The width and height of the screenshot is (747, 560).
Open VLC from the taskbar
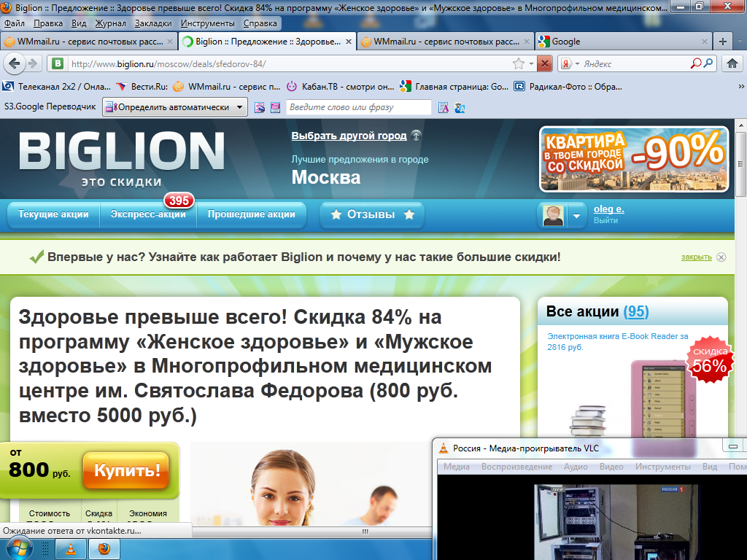(71, 550)
